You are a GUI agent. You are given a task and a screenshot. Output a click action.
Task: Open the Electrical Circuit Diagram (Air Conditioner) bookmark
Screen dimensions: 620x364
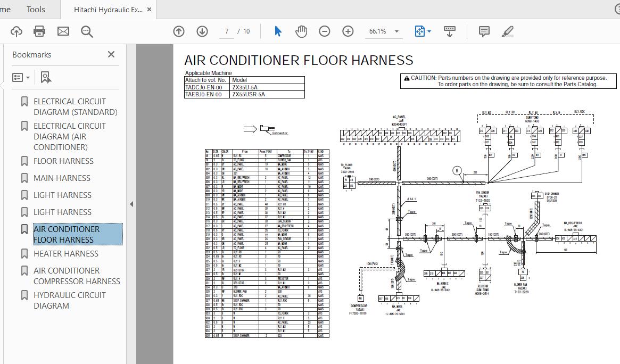tap(70, 136)
